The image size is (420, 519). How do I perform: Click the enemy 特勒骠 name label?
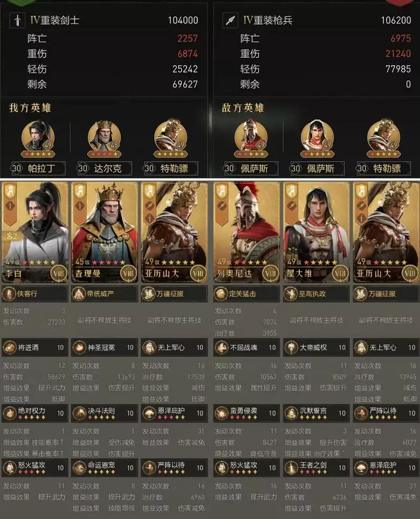(x=387, y=169)
